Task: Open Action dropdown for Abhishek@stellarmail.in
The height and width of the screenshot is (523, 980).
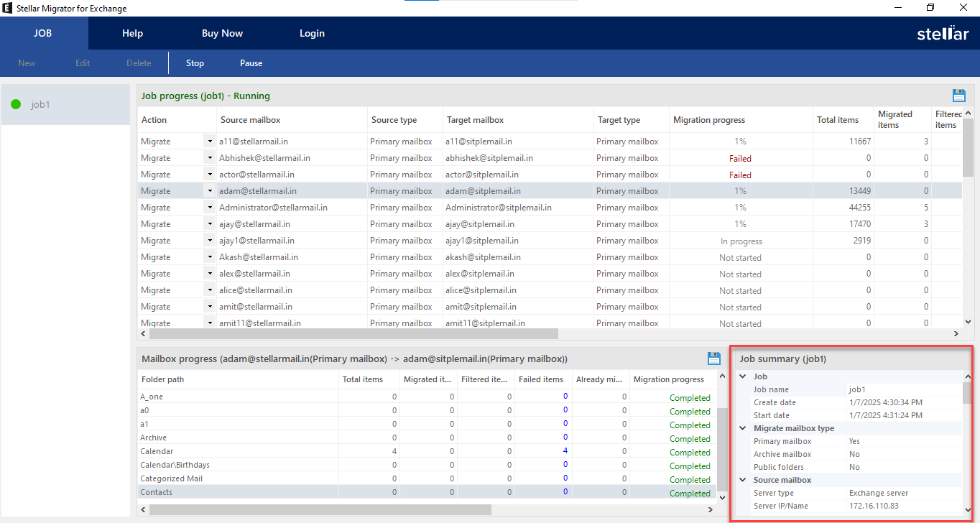Action: 210,158
